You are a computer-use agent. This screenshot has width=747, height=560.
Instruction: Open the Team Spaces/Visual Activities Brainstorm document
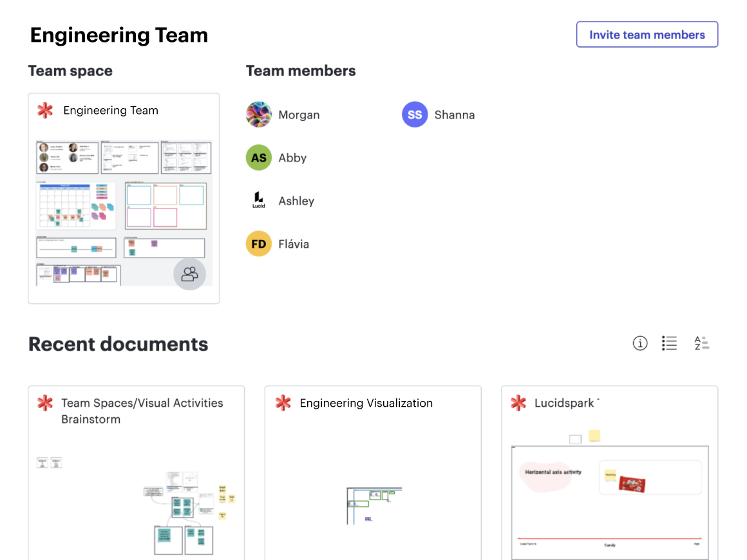(x=141, y=411)
